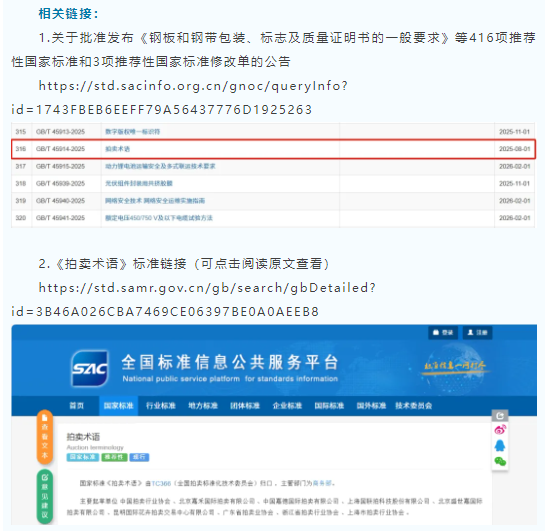This screenshot has width=548, height=531.
Task: Open the TC366 committee link
Action: pos(161,483)
